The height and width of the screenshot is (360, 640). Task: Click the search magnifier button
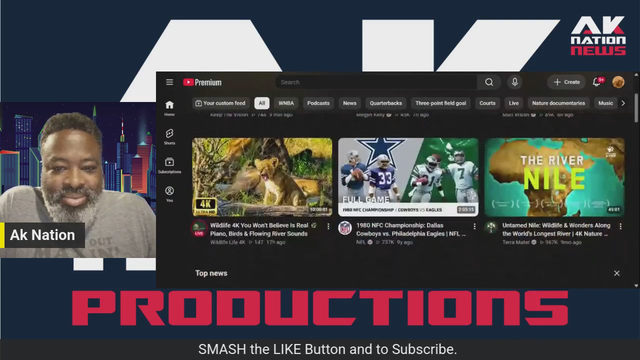[489, 82]
